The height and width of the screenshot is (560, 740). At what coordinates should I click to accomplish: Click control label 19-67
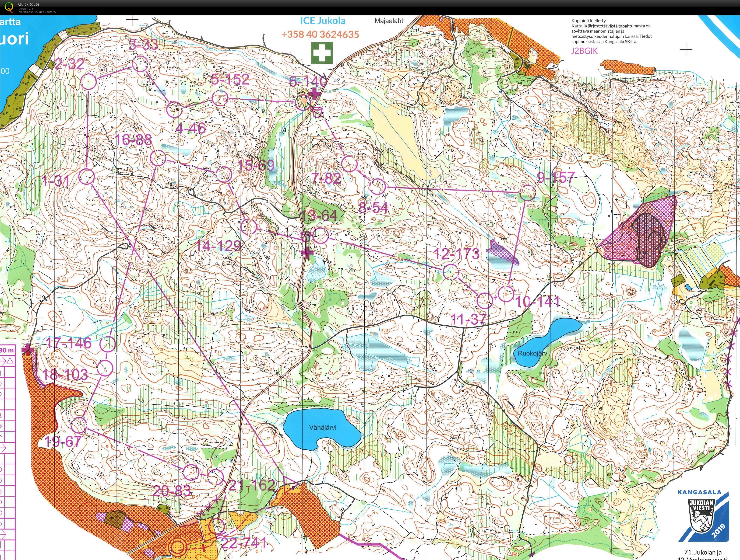[x=63, y=442]
